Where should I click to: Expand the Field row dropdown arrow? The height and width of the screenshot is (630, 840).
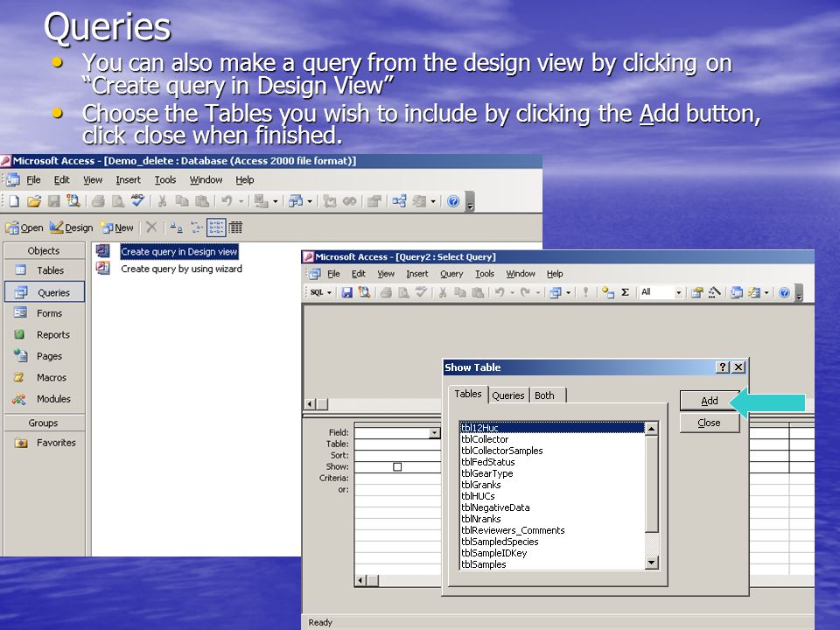[435, 433]
